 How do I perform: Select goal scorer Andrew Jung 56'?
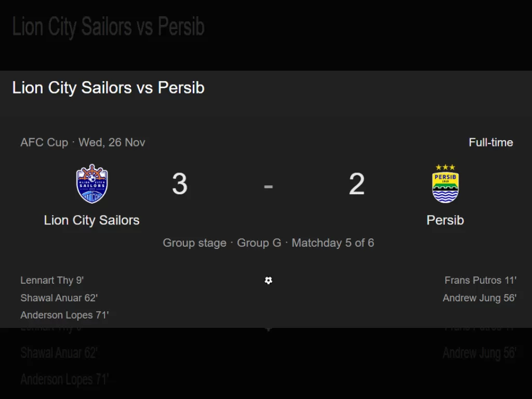[x=480, y=298]
